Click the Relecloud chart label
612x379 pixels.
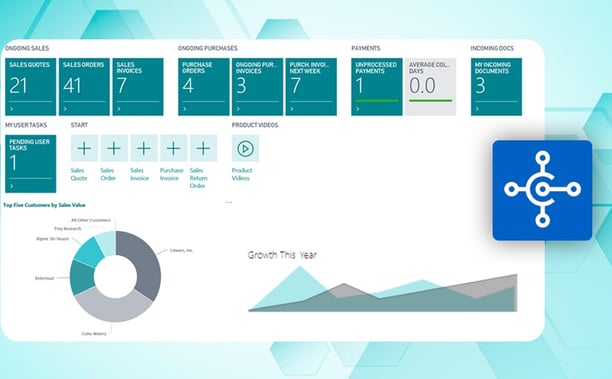point(44,278)
